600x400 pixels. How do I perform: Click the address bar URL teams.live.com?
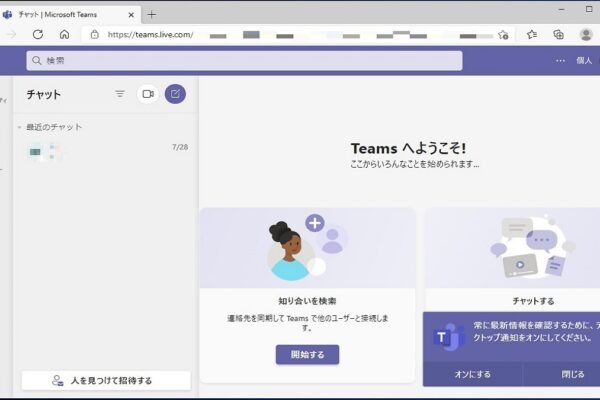point(150,35)
